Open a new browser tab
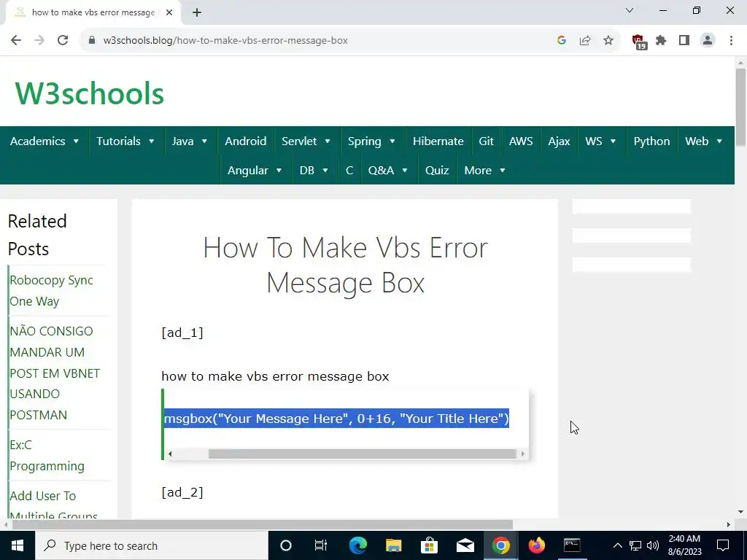The height and width of the screenshot is (560, 747). click(x=197, y=12)
